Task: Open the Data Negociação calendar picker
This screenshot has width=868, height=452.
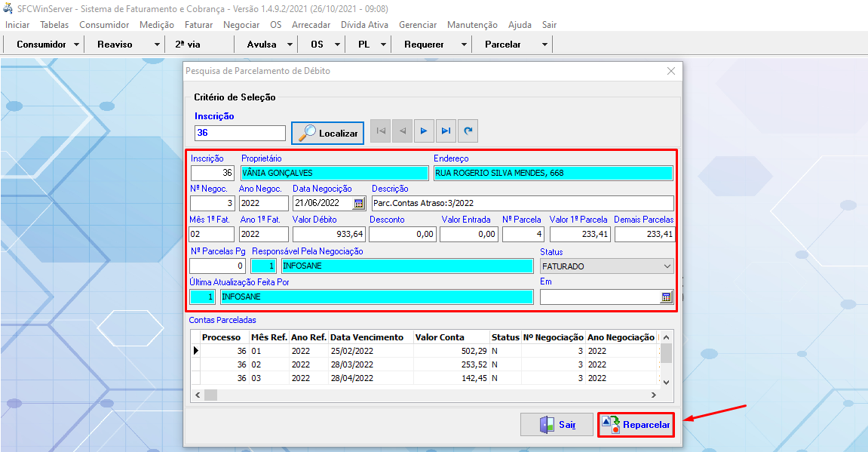Action: [359, 203]
